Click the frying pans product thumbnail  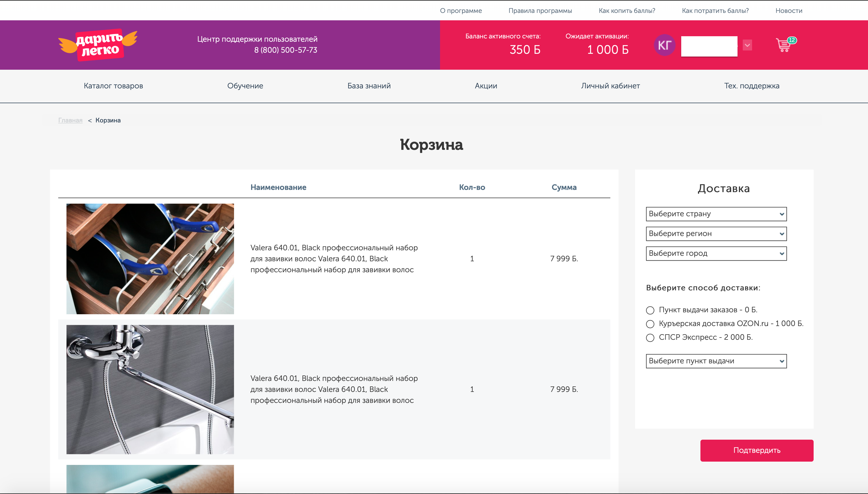coord(150,259)
